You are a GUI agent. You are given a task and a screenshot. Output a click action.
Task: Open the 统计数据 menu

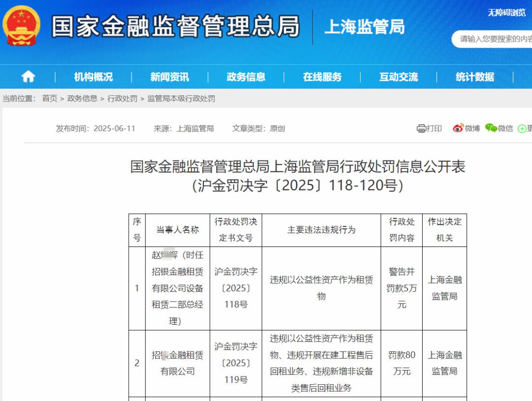point(475,77)
